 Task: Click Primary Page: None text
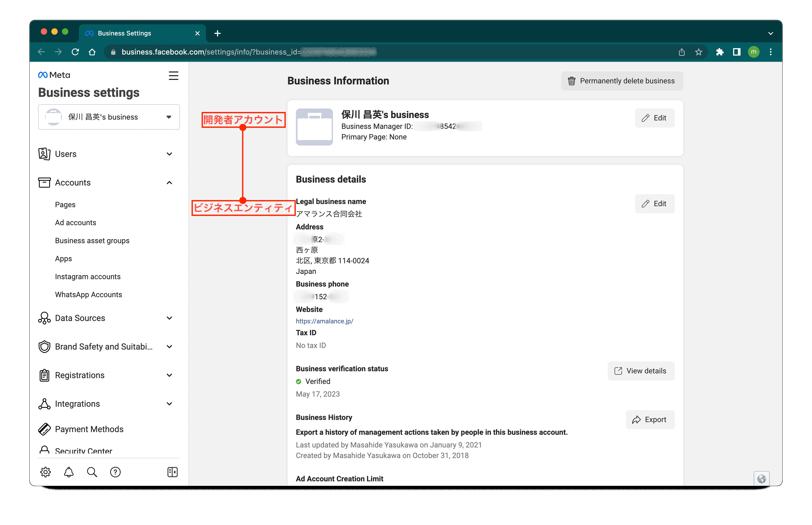click(x=374, y=137)
